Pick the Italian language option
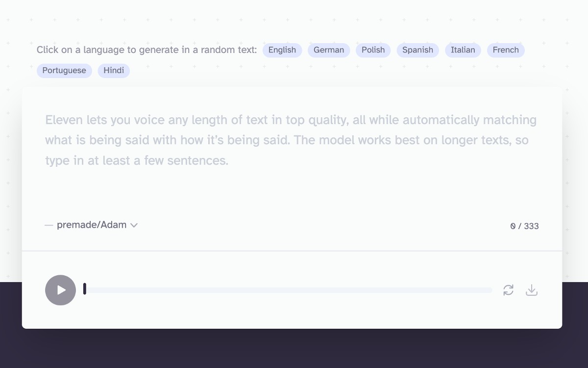 click(463, 50)
